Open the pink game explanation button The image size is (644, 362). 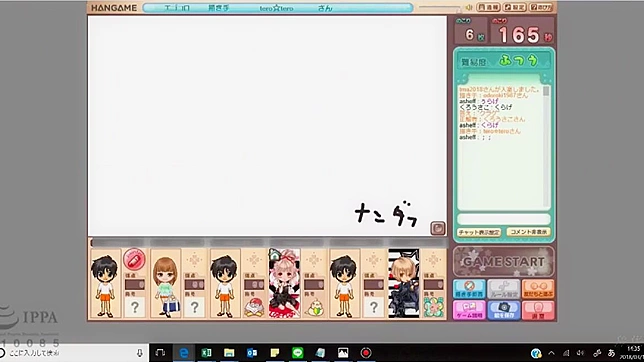[x=469, y=310]
